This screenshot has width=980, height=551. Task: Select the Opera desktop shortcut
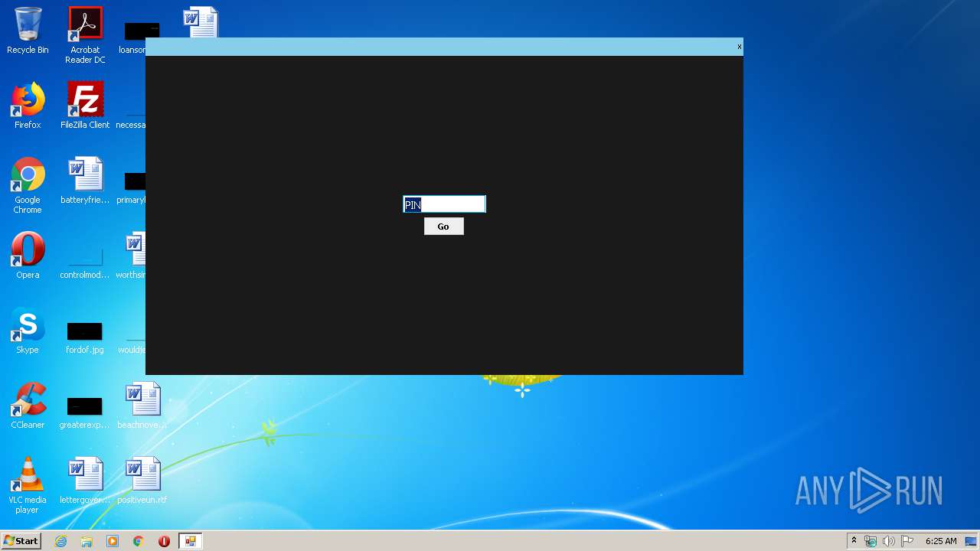coord(28,256)
